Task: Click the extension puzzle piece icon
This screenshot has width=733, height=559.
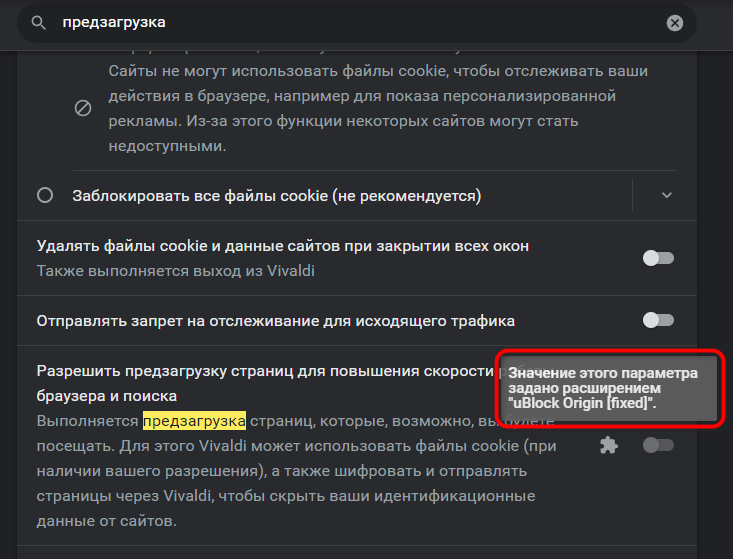Action: (x=609, y=445)
